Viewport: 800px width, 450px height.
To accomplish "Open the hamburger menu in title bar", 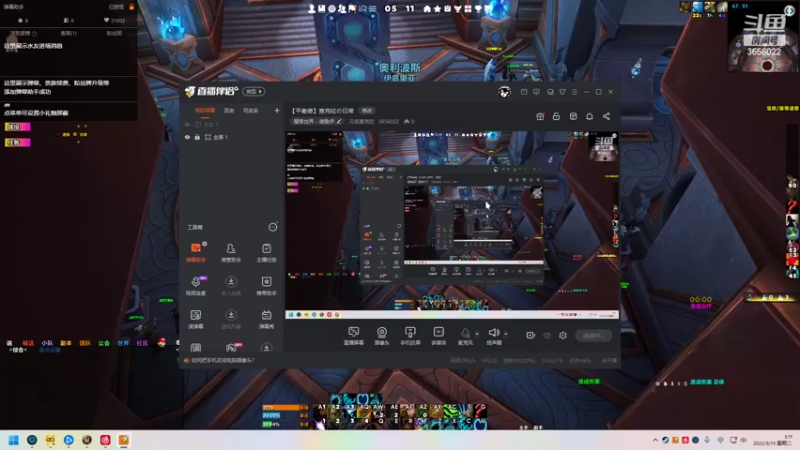I will (574, 92).
